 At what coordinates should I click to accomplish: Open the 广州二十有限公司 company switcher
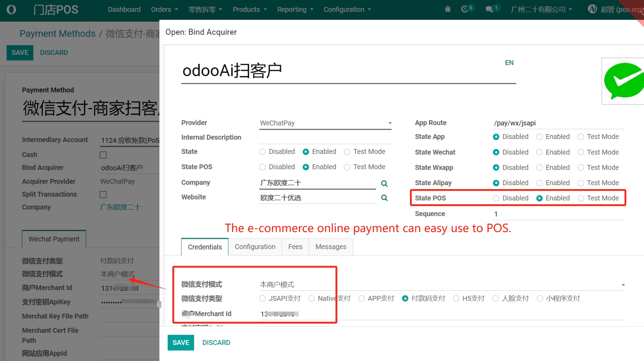tap(541, 9)
